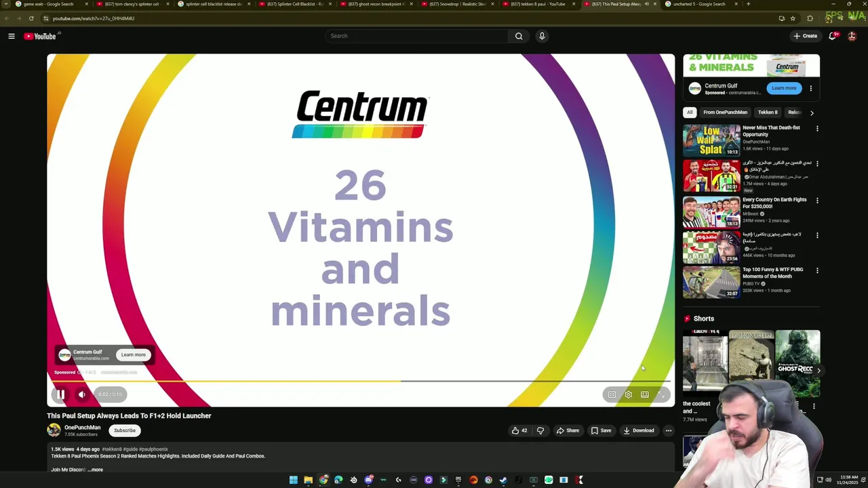Show more filter chips with right arrow

pyautogui.click(x=812, y=113)
